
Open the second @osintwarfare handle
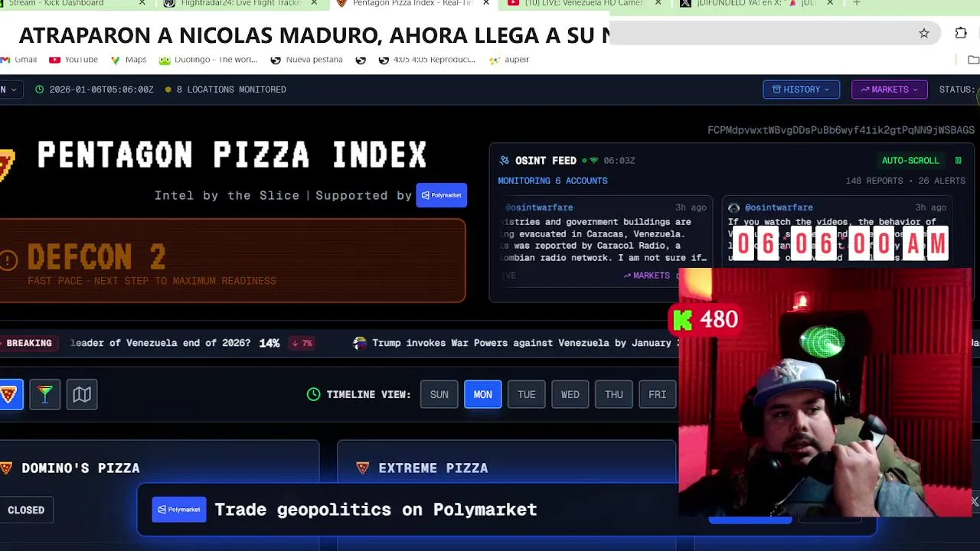coord(779,207)
